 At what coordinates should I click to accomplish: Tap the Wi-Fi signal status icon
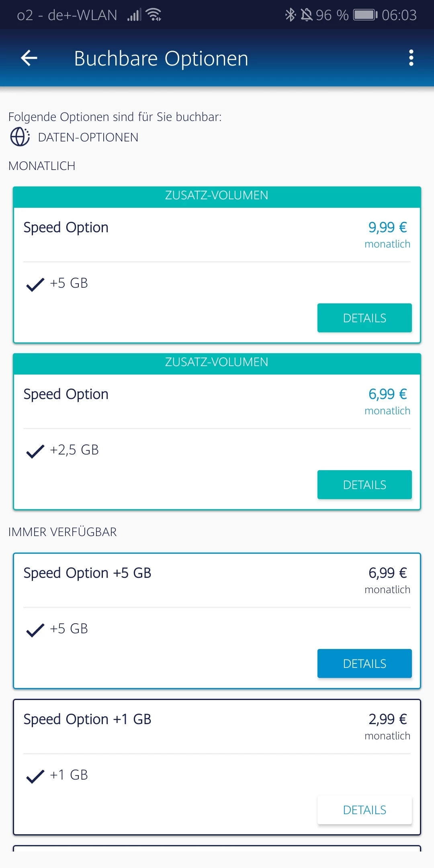coord(154,15)
